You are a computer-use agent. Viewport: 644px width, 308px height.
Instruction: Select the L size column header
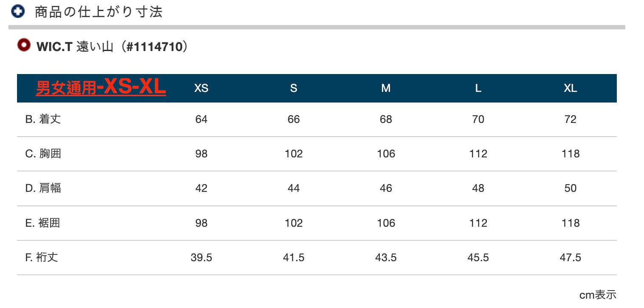pyautogui.click(x=478, y=88)
